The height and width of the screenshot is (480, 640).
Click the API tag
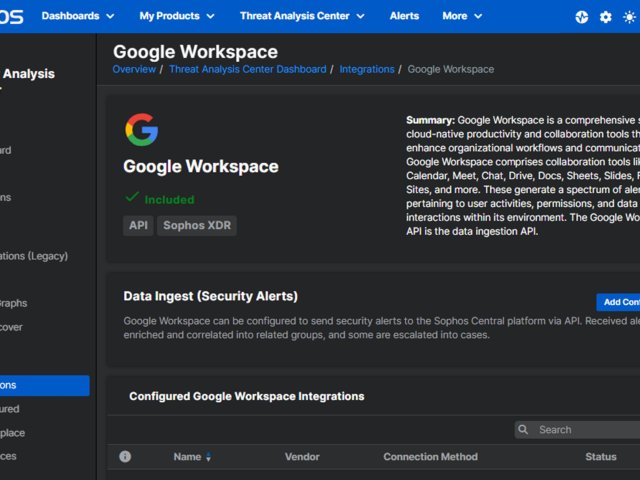pyautogui.click(x=138, y=225)
